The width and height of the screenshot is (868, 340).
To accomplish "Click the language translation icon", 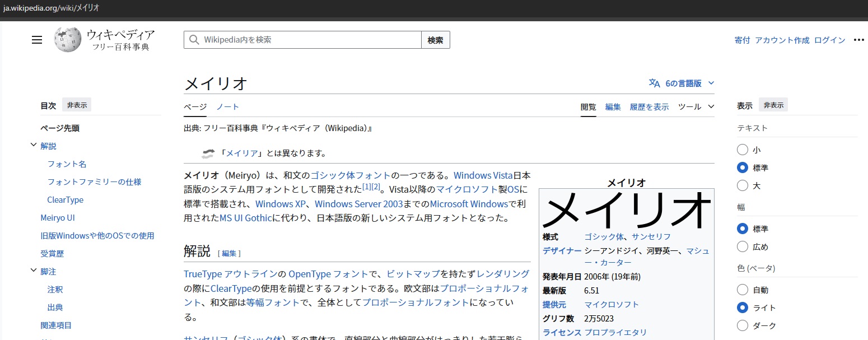I will point(654,83).
